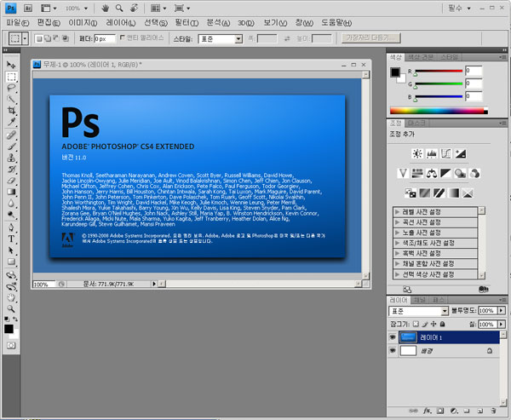Open layer blend mode dropdown 표준

(418, 311)
